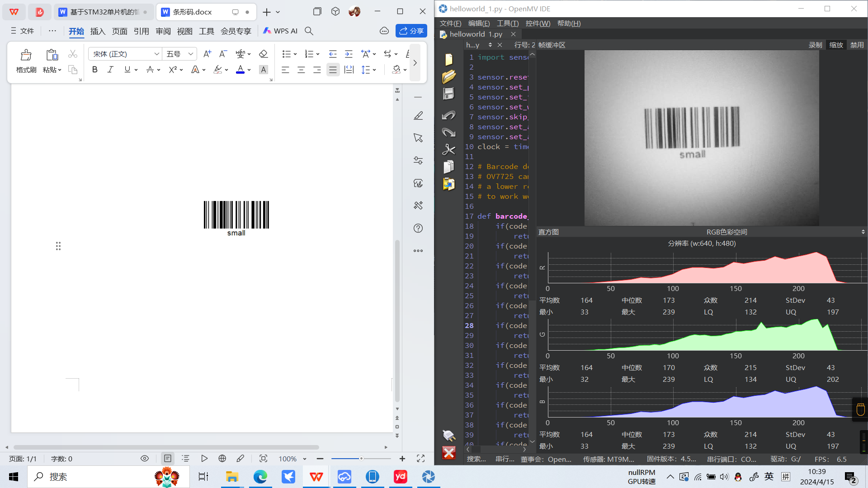Click the cloud sync icon near Share

384,31
